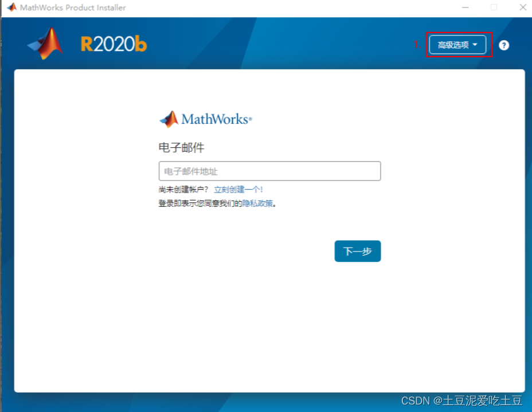The height and width of the screenshot is (412, 532).
Task: Click the R2020b release label
Action: 114,44
